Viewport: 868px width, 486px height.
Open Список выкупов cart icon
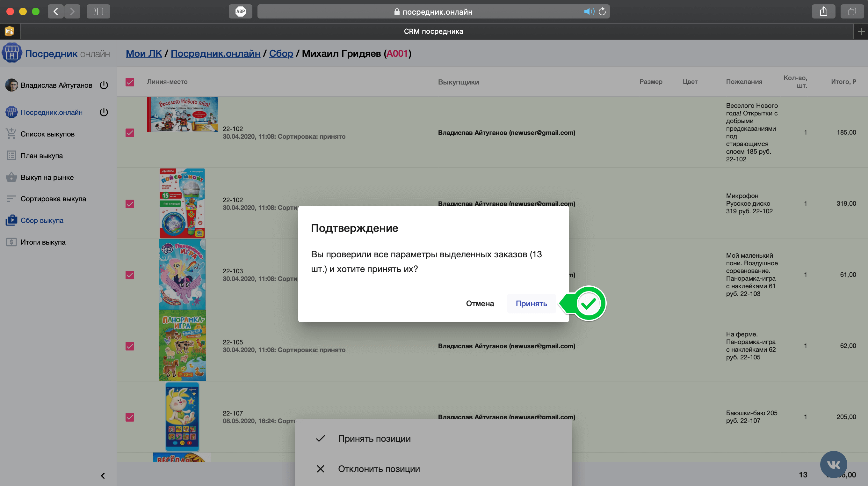(x=11, y=134)
